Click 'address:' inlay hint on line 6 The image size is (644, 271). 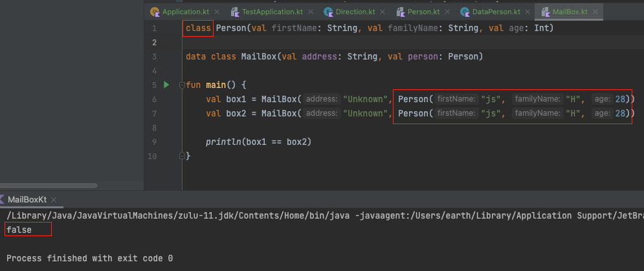coord(322,100)
